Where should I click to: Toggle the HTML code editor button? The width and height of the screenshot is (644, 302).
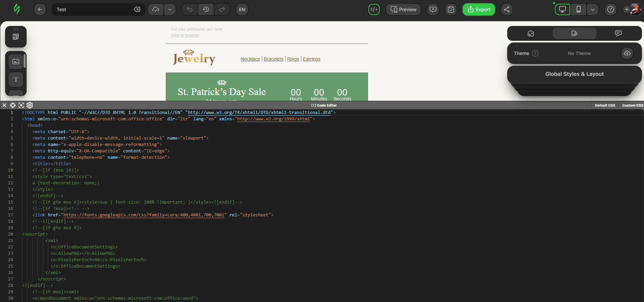point(374,9)
